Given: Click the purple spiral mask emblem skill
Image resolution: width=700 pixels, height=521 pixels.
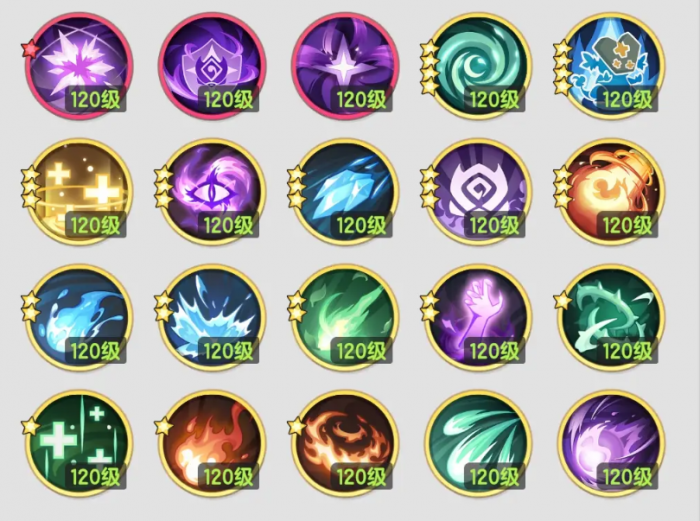Looking at the screenshot, I should coord(478,192).
